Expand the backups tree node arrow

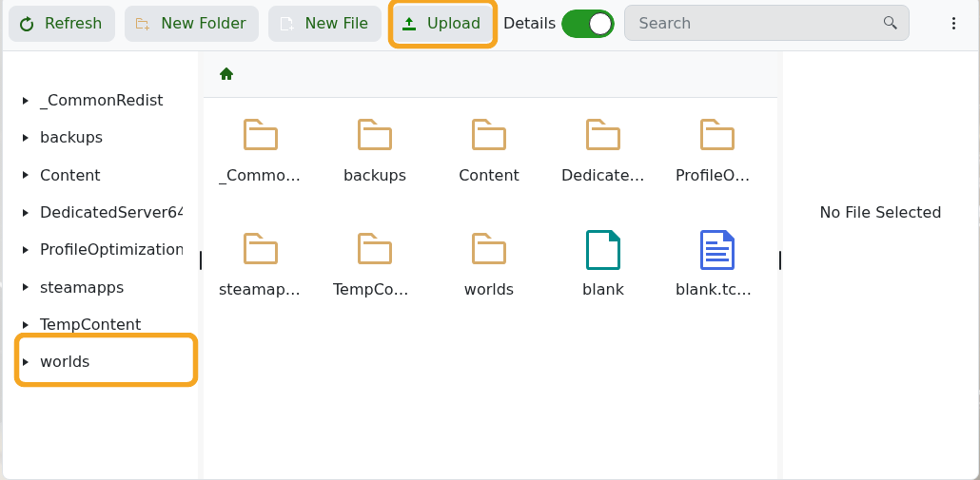[x=25, y=137]
